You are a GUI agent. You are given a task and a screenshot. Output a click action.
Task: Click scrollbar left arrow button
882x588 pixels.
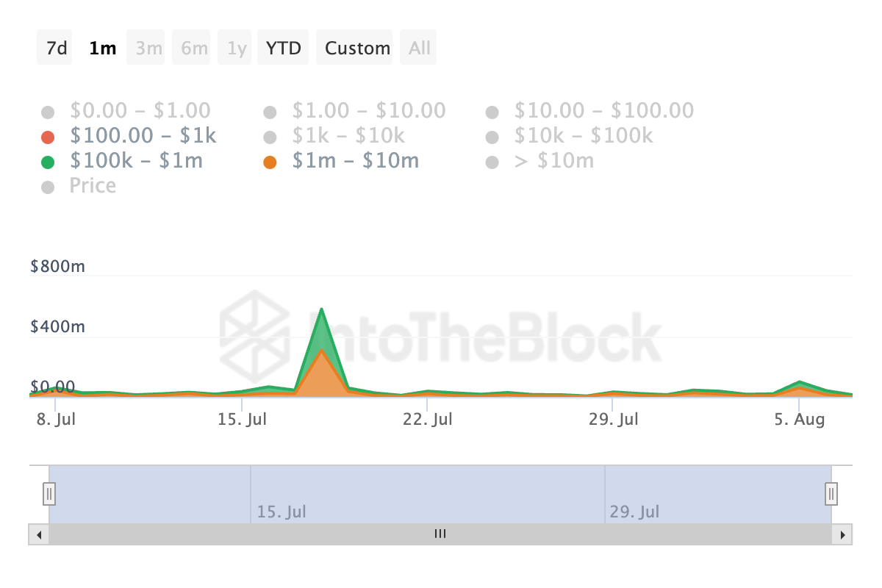pyautogui.click(x=39, y=534)
